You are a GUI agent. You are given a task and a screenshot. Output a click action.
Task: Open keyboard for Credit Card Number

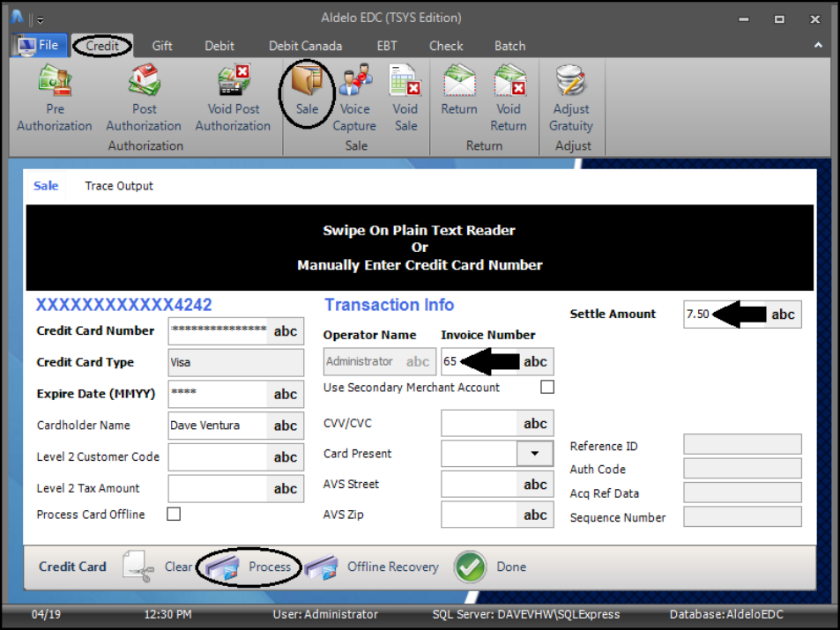pos(285,331)
